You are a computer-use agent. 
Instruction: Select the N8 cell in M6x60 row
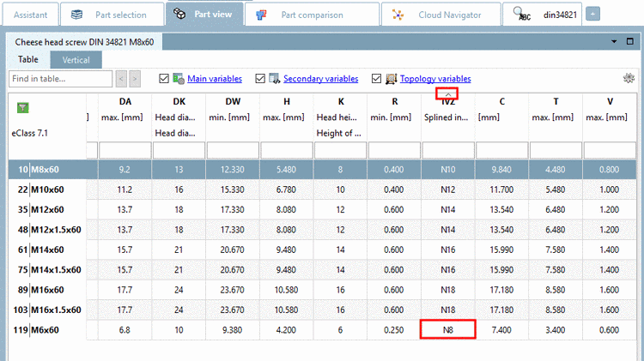[447, 329]
